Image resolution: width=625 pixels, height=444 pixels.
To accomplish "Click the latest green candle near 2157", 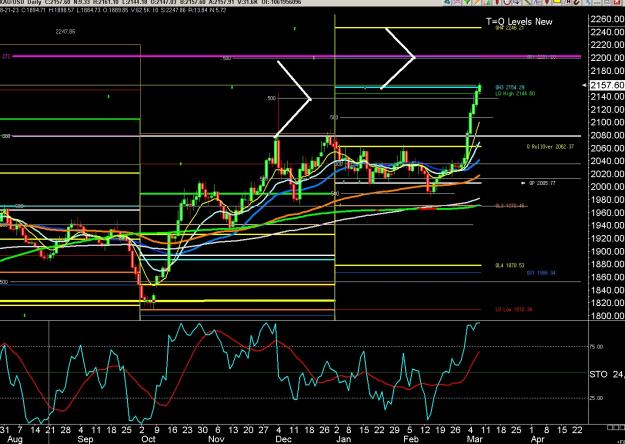I will 480,88.
